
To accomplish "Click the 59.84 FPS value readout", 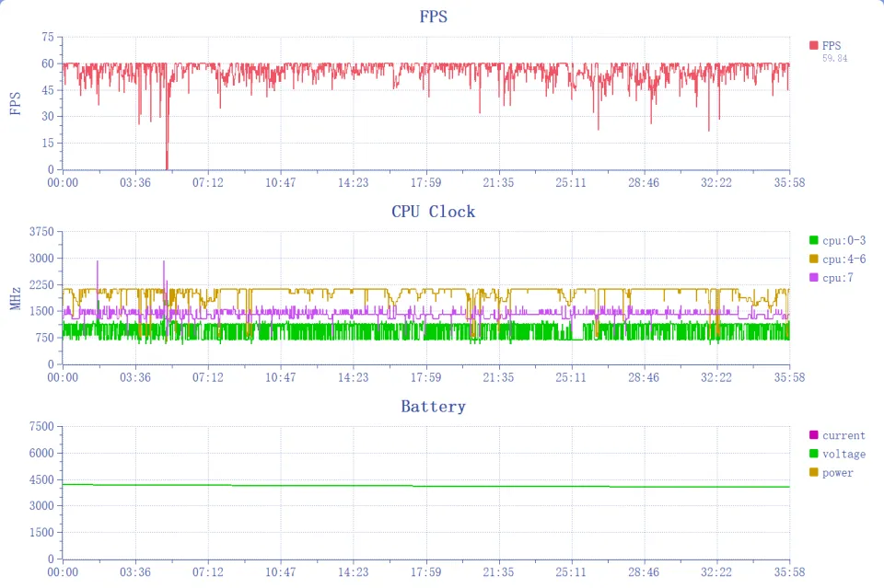I will pyautogui.click(x=835, y=58).
